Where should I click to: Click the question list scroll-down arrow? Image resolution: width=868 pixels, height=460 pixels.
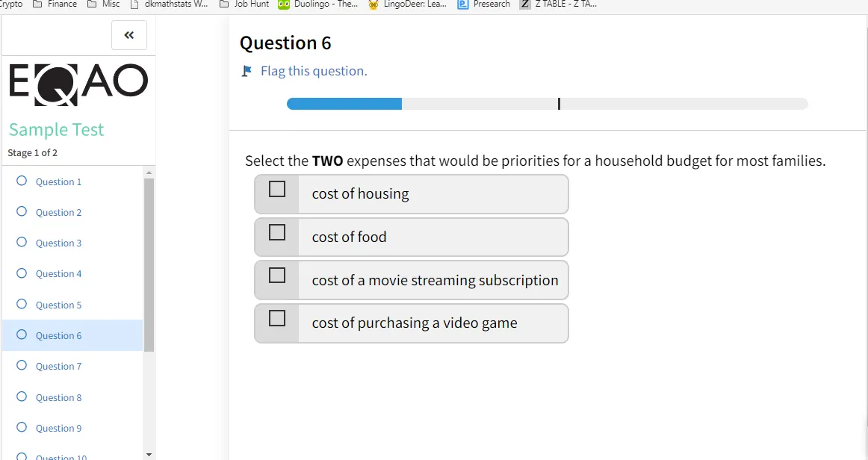coord(148,454)
